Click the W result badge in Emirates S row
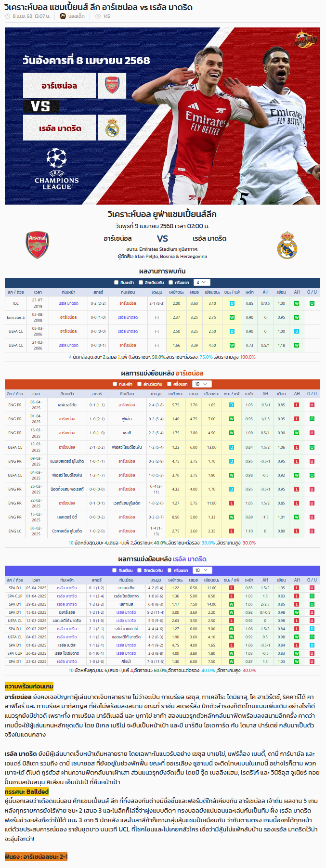 232,317
